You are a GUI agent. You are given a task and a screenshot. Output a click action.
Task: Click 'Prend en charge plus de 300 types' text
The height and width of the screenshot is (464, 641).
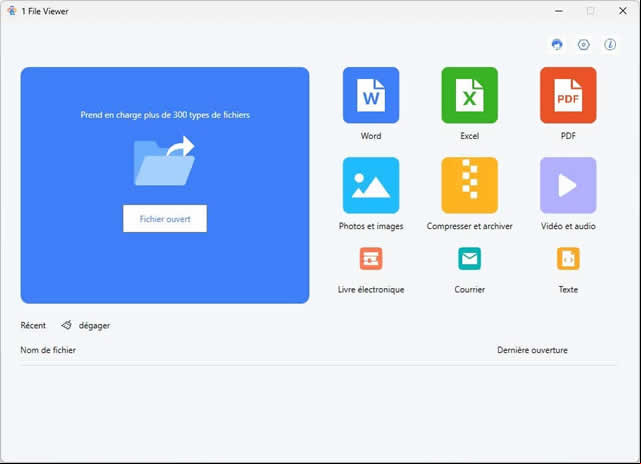point(165,115)
